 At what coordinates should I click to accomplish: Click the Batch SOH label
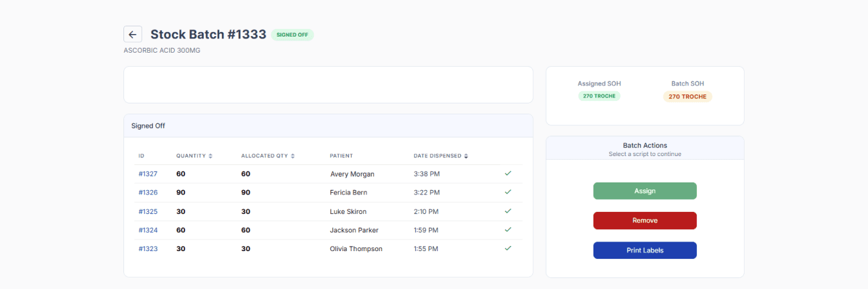[688, 83]
